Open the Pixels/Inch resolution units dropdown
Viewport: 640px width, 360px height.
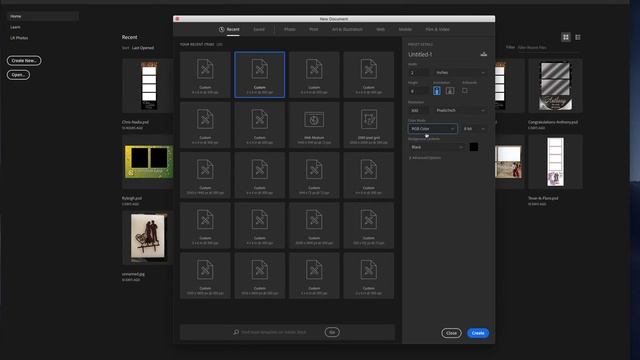(x=460, y=110)
